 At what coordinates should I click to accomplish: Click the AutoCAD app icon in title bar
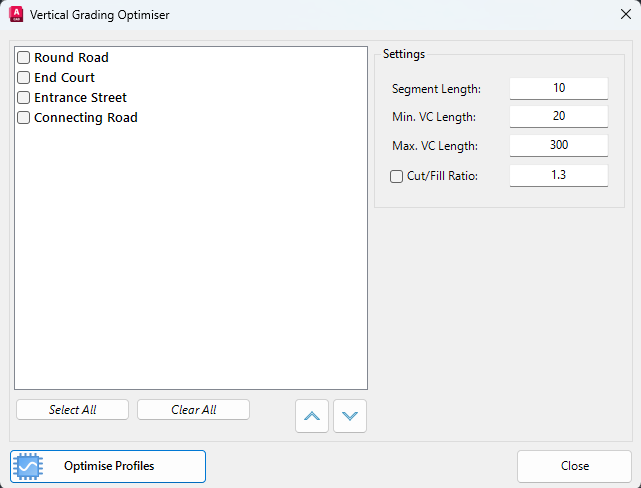tap(16, 14)
